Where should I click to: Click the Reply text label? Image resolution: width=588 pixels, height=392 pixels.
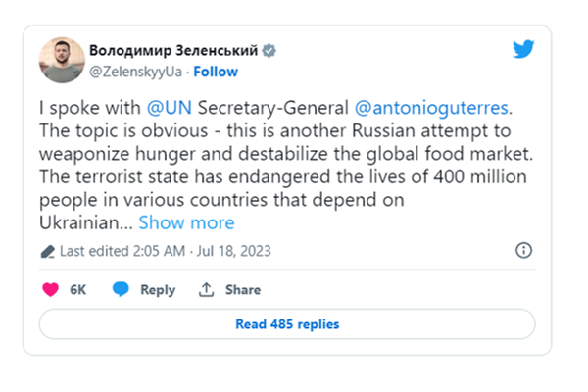pyautogui.click(x=157, y=289)
